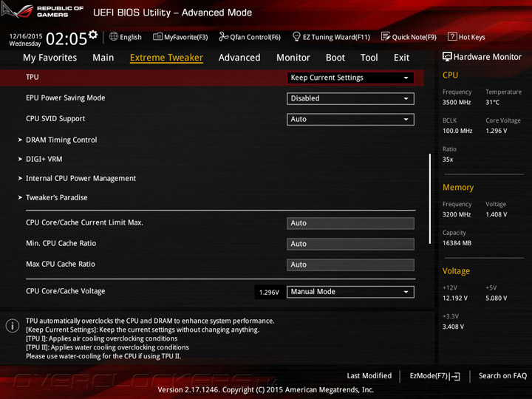
Task: Click +3.3V reading 3.408 V
Action: click(x=453, y=327)
